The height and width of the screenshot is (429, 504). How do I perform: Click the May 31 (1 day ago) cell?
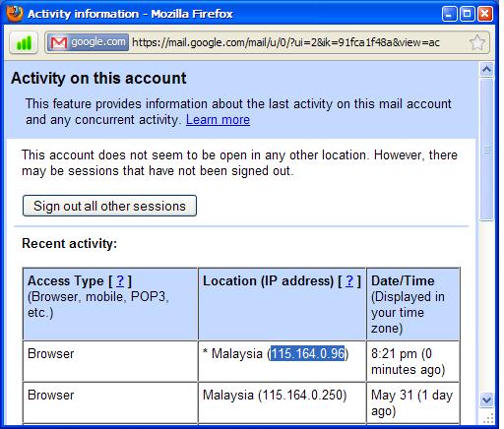click(412, 402)
